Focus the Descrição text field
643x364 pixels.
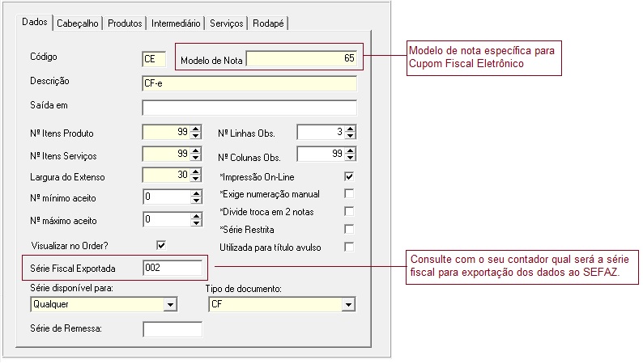[x=249, y=83]
